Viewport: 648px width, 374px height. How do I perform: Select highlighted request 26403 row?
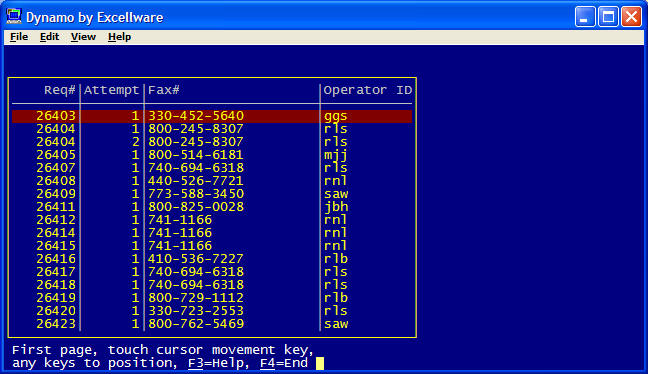[x=212, y=116]
